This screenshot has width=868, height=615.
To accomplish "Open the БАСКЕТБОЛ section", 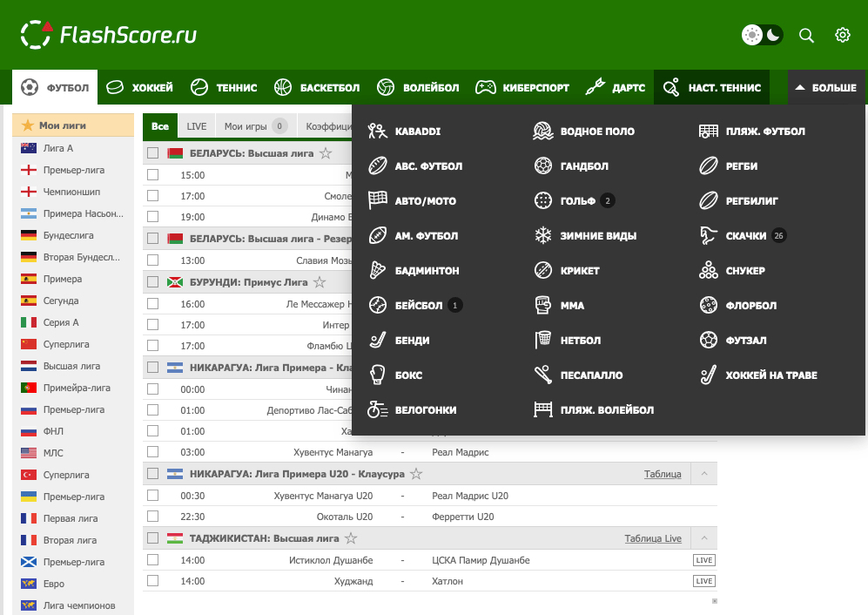I will 317,87.
